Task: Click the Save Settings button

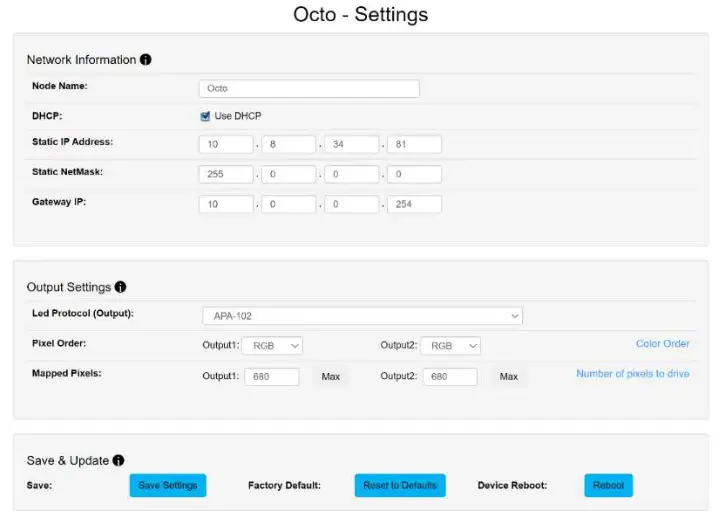Action: click(168, 486)
